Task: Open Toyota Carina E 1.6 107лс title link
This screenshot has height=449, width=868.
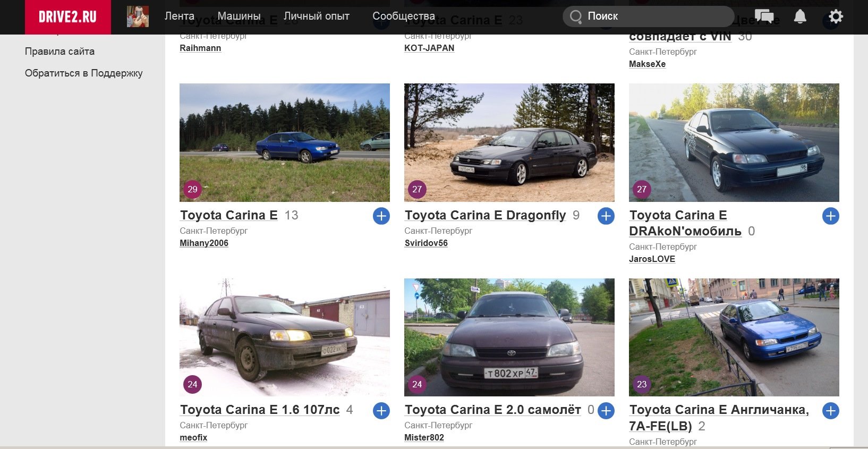Action: point(260,410)
